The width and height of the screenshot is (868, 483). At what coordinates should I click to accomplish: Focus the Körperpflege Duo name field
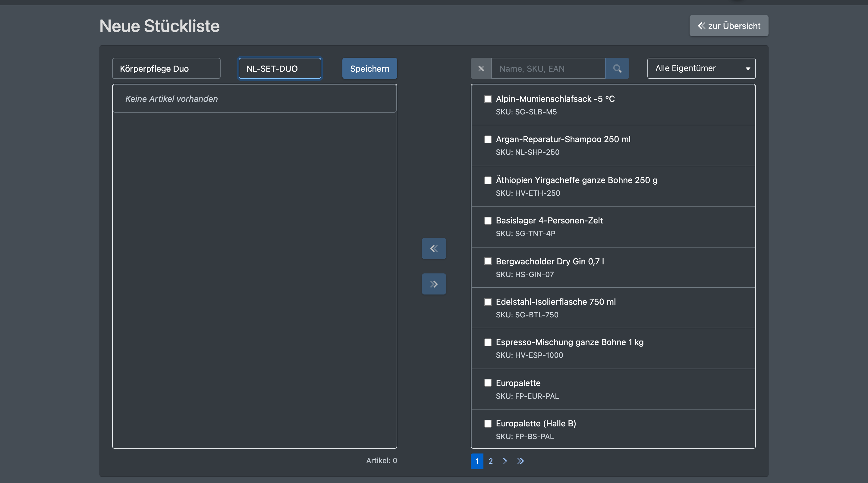pos(166,68)
